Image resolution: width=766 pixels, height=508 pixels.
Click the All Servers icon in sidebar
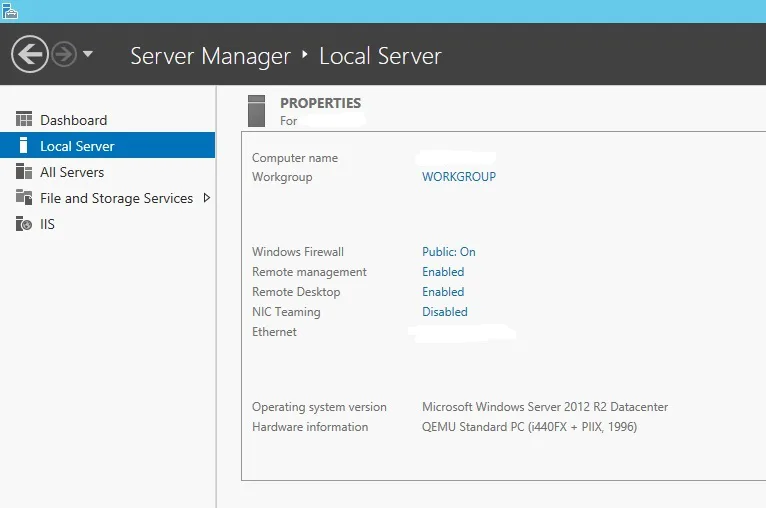point(24,172)
